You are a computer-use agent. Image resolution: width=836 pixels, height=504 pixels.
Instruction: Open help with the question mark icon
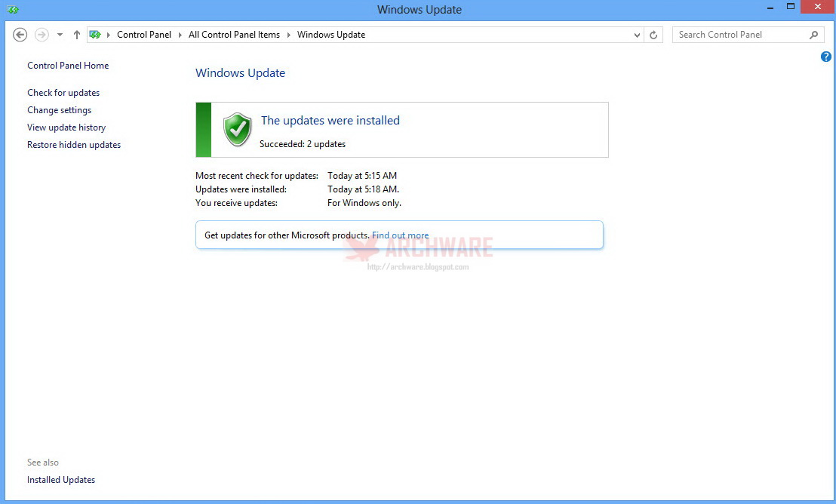[826, 57]
